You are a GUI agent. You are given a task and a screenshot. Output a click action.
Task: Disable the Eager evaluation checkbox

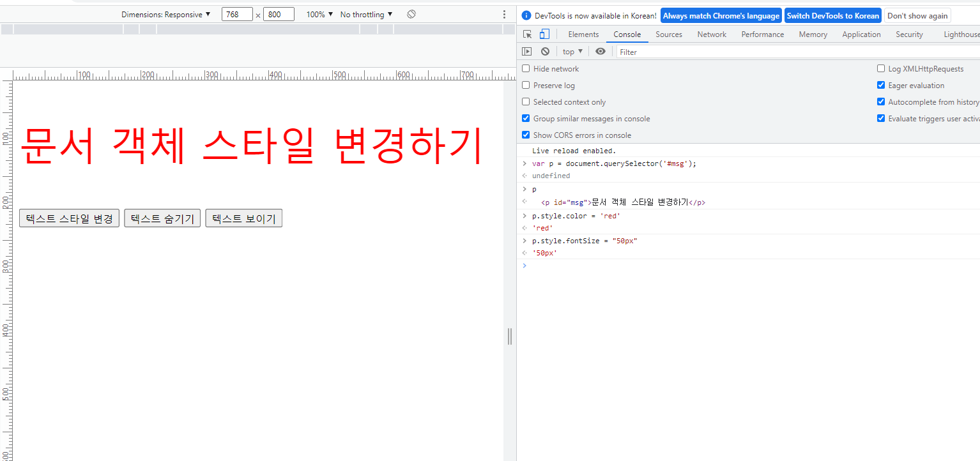point(881,85)
